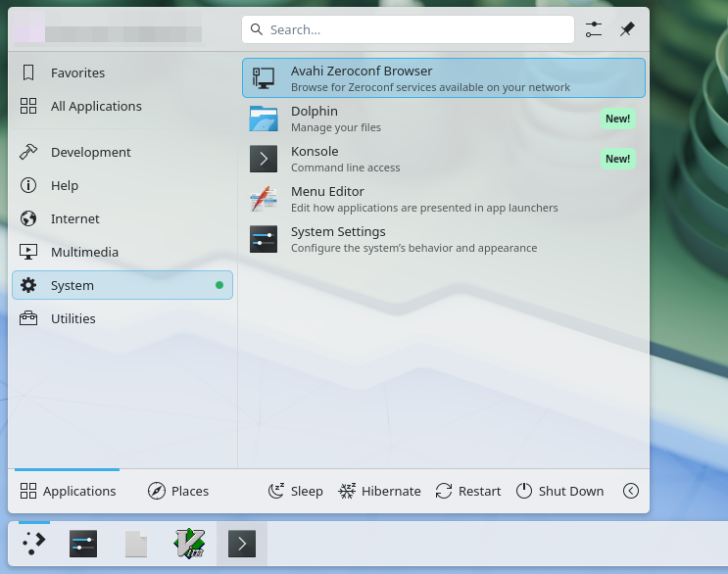This screenshot has width=728, height=574.
Task: Click the Konsole icon in the taskbar
Action: click(242, 544)
